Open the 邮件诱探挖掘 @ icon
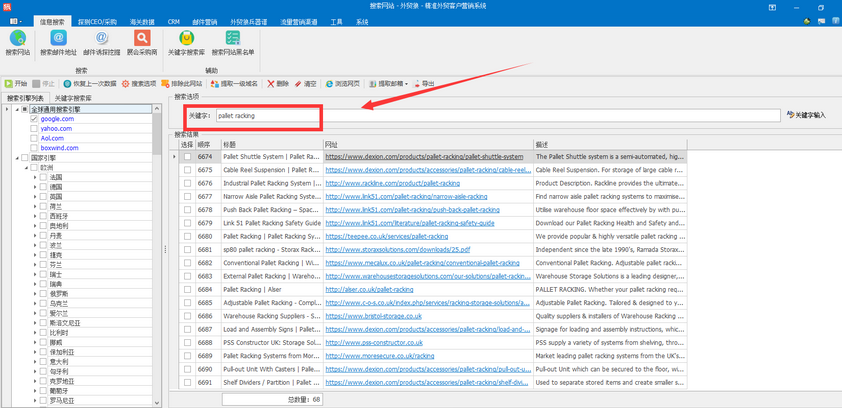The height and width of the screenshot is (408, 846). pos(101,38)
